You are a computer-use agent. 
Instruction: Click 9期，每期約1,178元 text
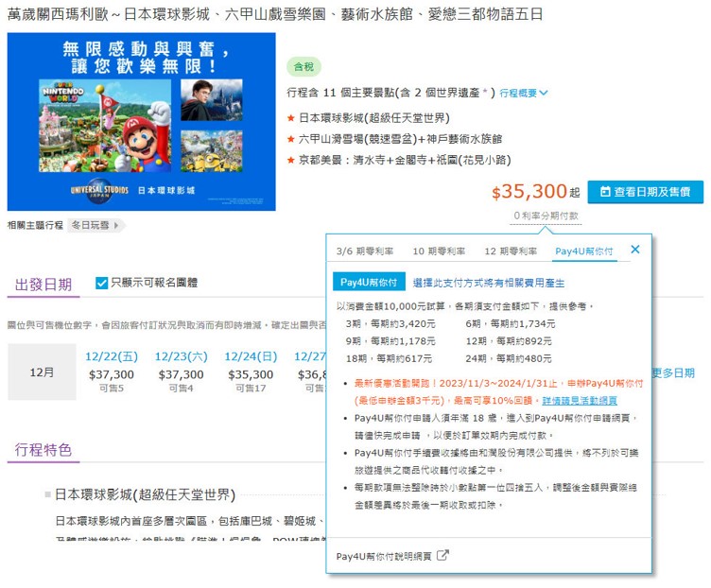pyautogui.click(x=390, y=341)
